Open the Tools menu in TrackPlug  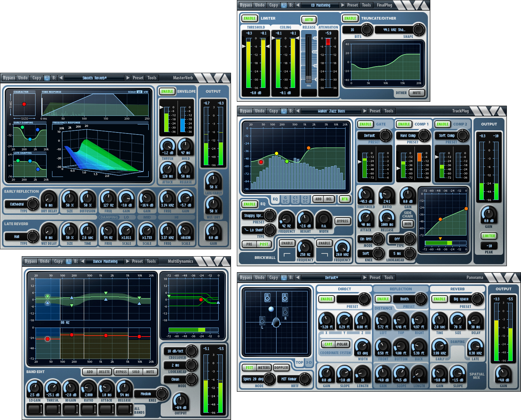[389, 111]
